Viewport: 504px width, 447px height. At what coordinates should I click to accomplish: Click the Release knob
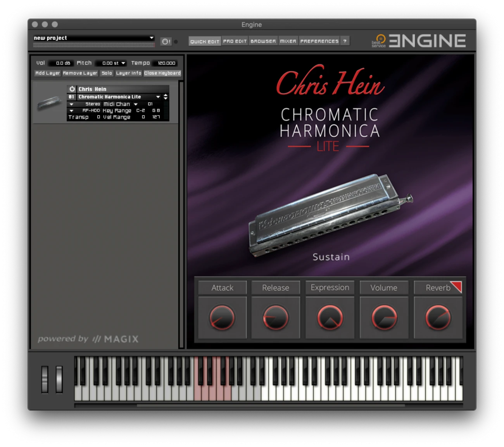coord(276,318)
